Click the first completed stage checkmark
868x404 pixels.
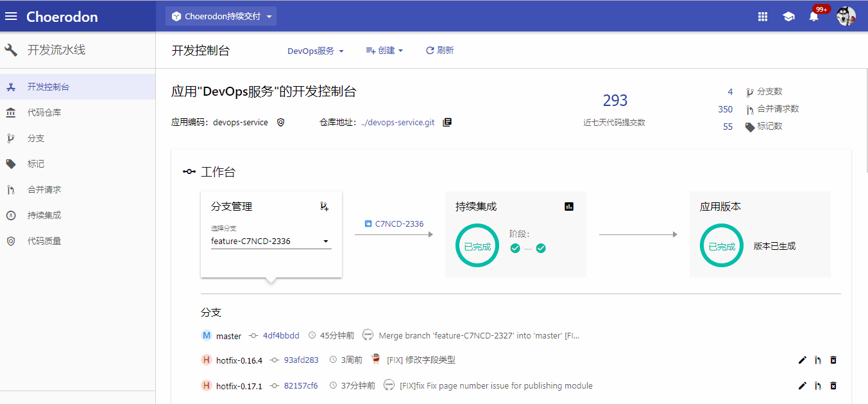click(515, 248)
